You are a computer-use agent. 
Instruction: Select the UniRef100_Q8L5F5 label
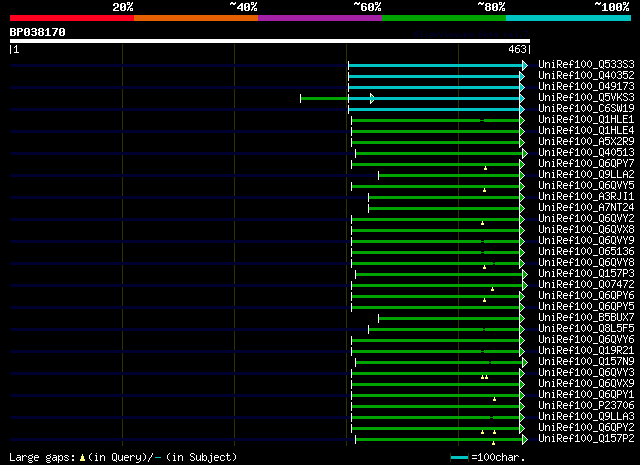pos(586,329)
